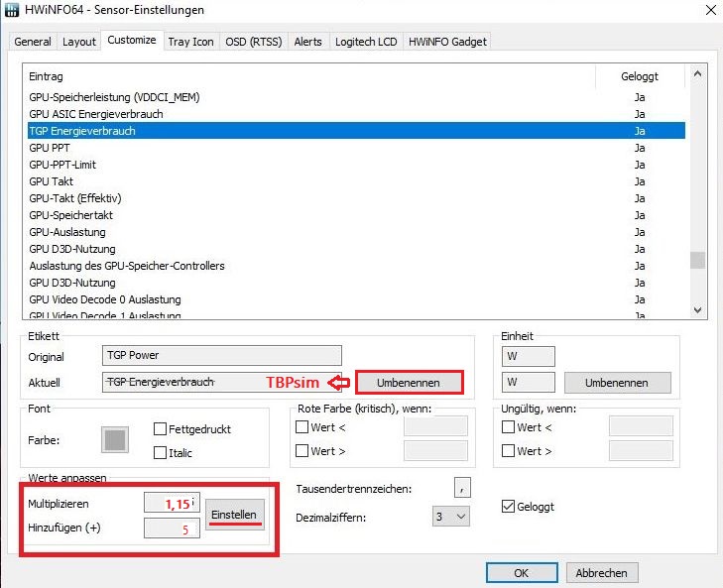The width and height of the screenshot is (723, 588).
Task: Open the Alerts tab
Action: coord(308,42)
